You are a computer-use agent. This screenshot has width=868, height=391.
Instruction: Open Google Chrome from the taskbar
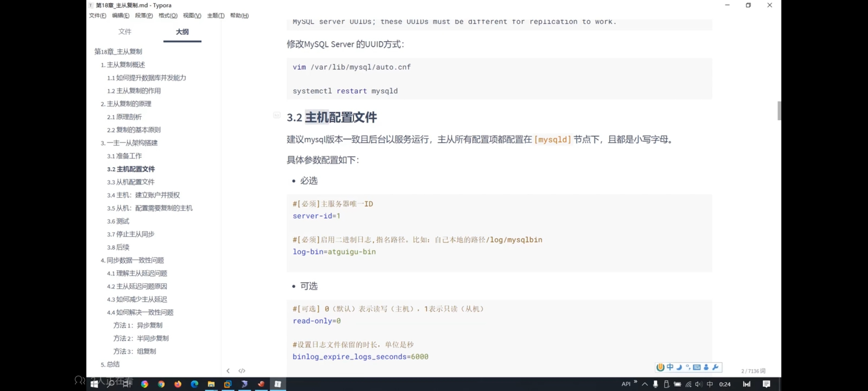click(x=161, y=384)
